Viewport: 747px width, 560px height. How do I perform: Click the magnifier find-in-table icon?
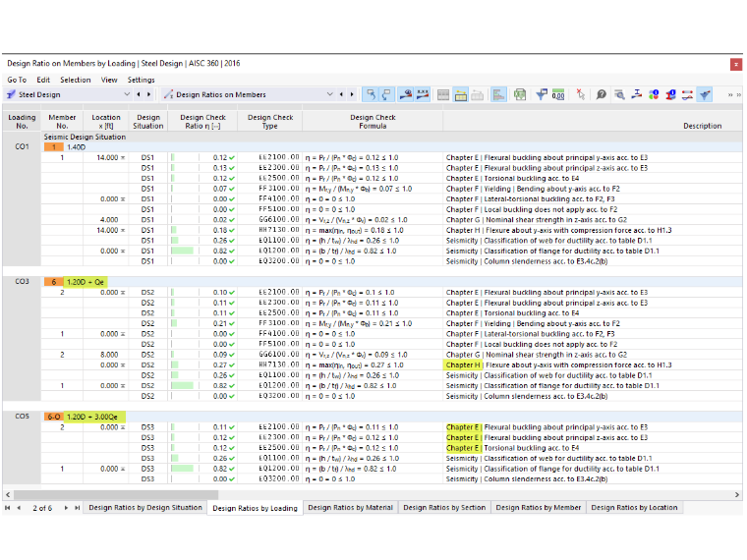tap(619, 94)
